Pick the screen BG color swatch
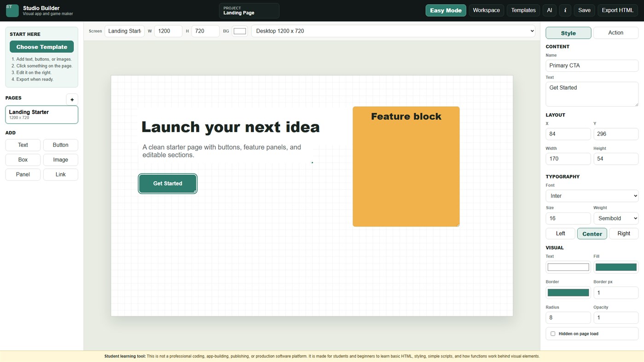Viewport: 644px width, 362px height. click(240, 31)
